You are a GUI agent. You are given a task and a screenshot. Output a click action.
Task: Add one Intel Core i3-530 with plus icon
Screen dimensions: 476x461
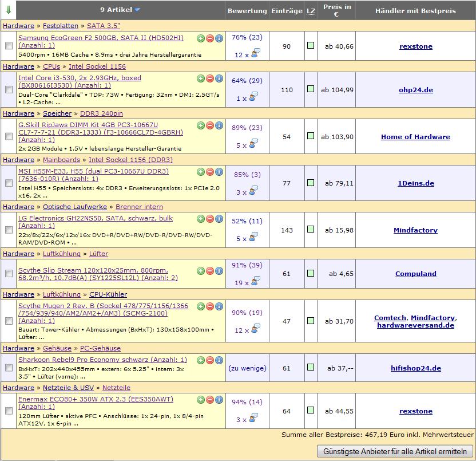pos(201,78)
